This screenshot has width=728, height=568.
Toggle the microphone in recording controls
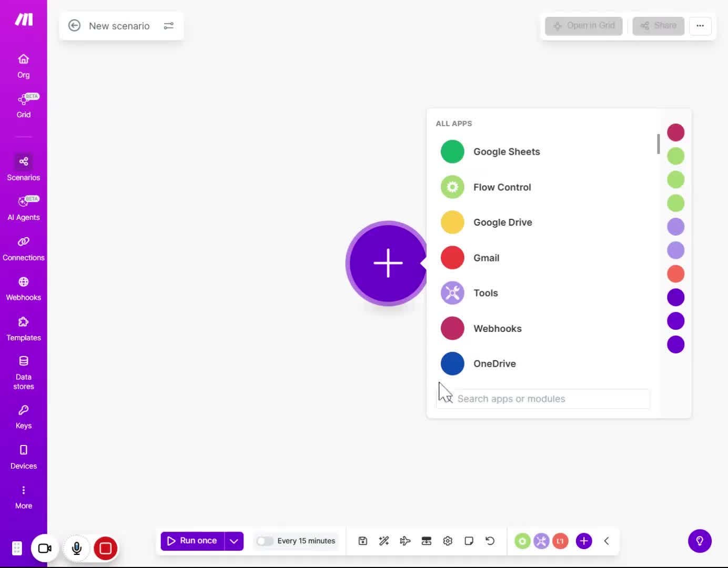pos(77,549)
